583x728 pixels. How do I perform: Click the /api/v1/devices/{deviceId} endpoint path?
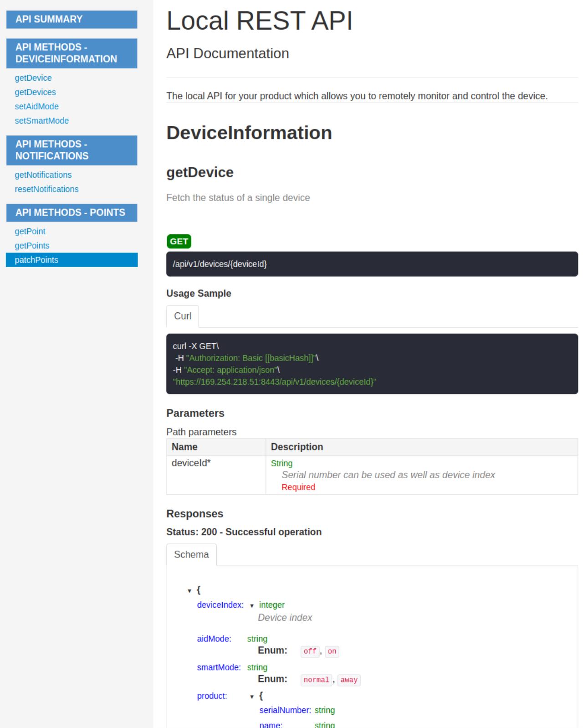[220, 264]
